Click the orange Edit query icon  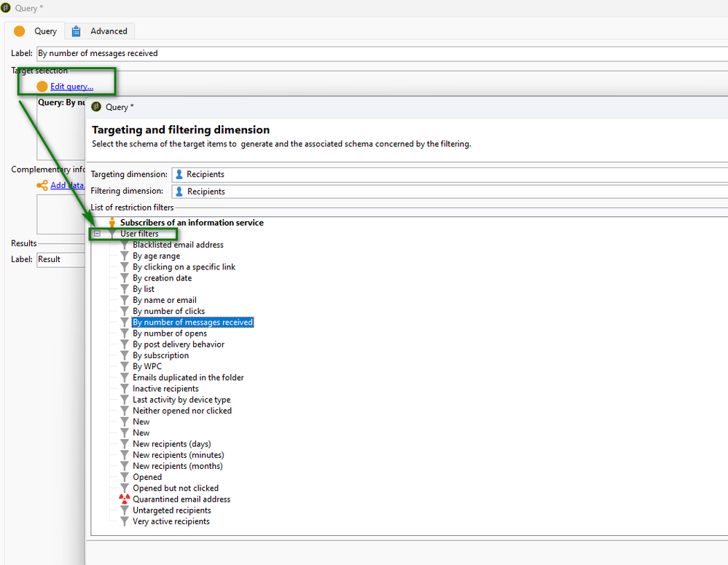[42, 87]
